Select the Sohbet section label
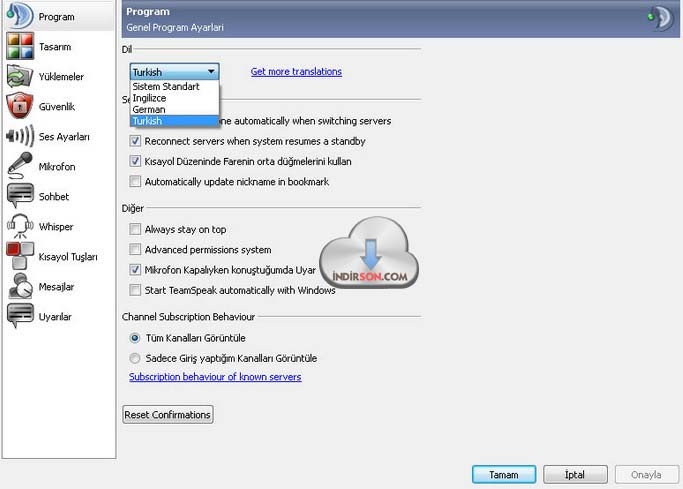683x489 pixels. pyautogui.click(x=54, y=197)
